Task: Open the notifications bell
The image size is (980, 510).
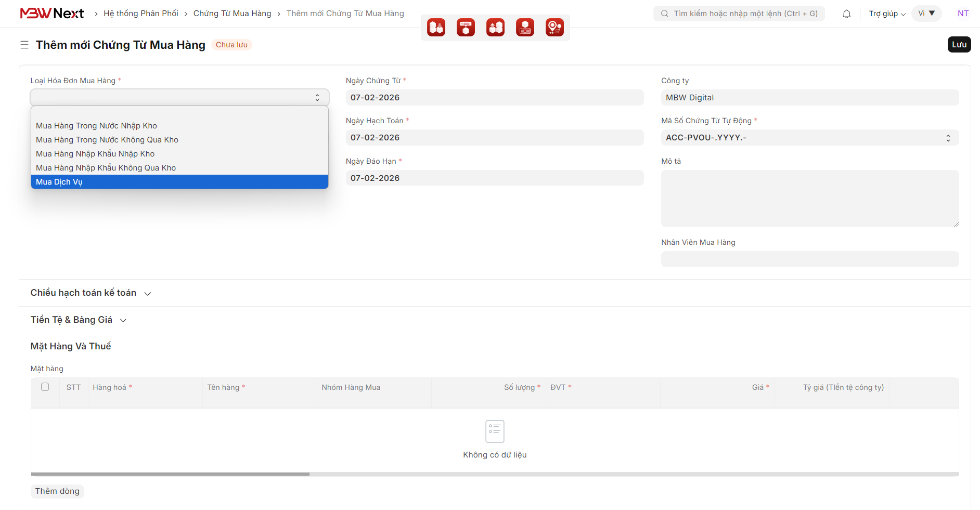Action: (x=846, y=14)
